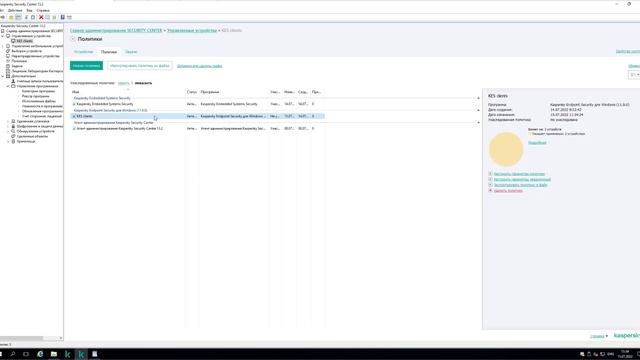
Task: Collapse Агент администрирования group arrow
Action: click(478, 122)
